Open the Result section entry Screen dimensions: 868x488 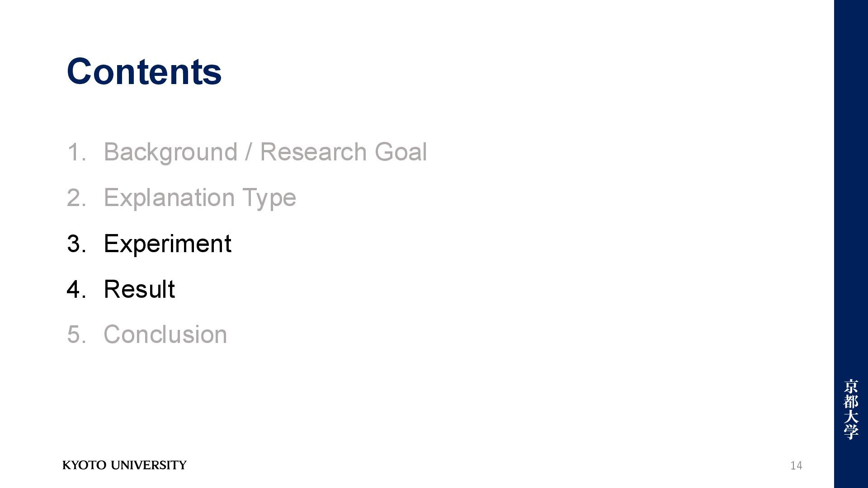point(139,289)
